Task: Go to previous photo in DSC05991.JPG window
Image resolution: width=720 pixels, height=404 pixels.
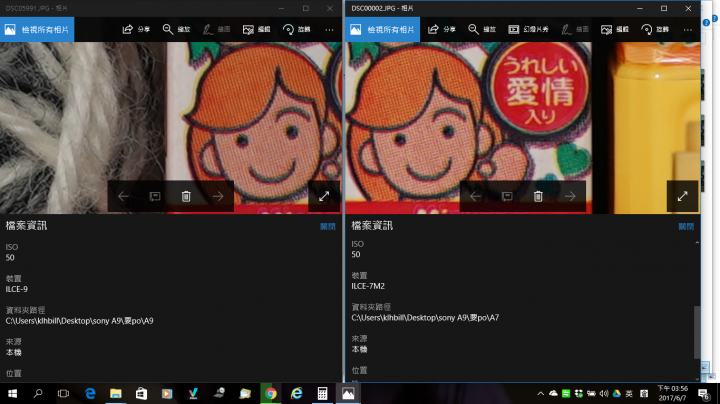Action: click(x=123, y=196)
